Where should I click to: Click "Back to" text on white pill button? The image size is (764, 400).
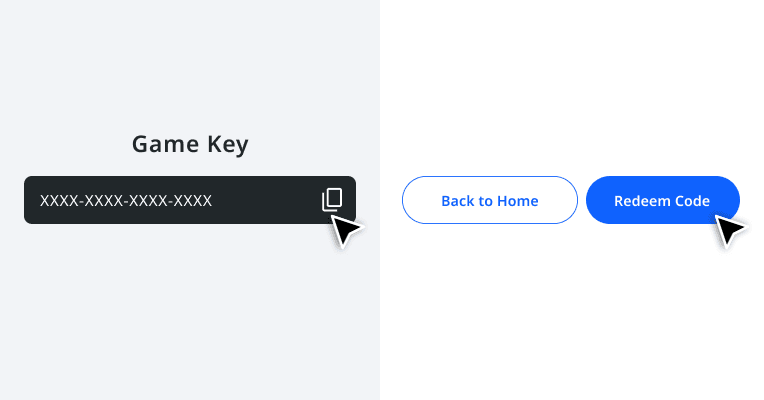coord(467,201)
